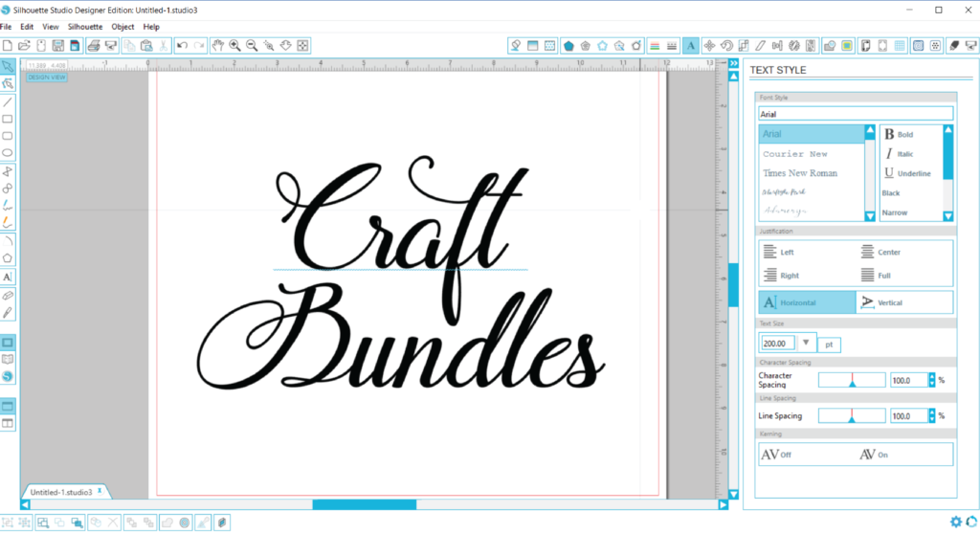
Task: Open the Trace panel icon
Action: [x=846, y=46]
